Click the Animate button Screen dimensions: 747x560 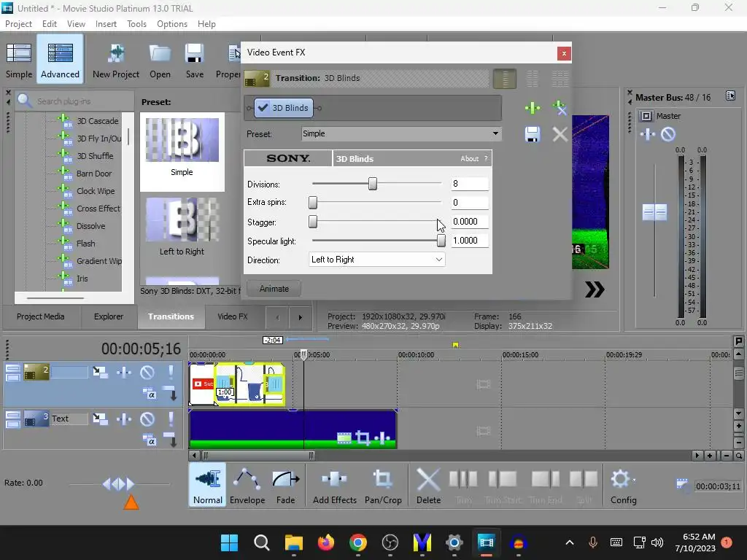point(274,289)
